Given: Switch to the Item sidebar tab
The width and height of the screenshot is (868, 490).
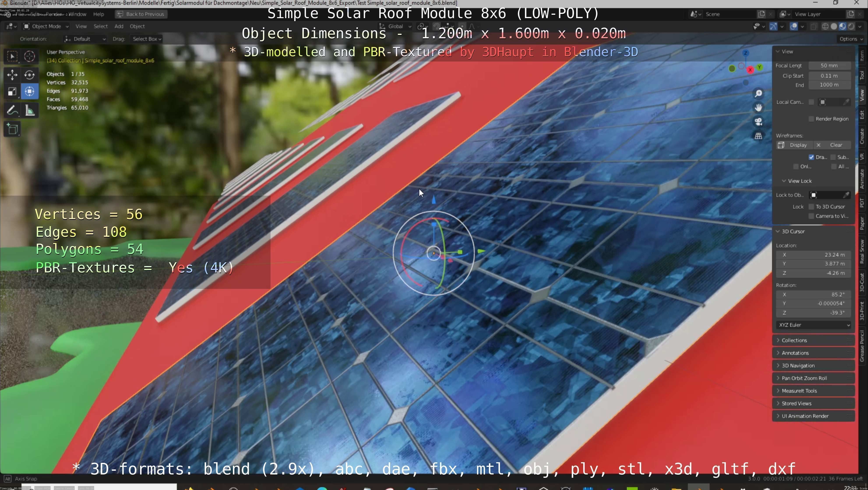Looking at the screenshot, I should pos(862,56).
